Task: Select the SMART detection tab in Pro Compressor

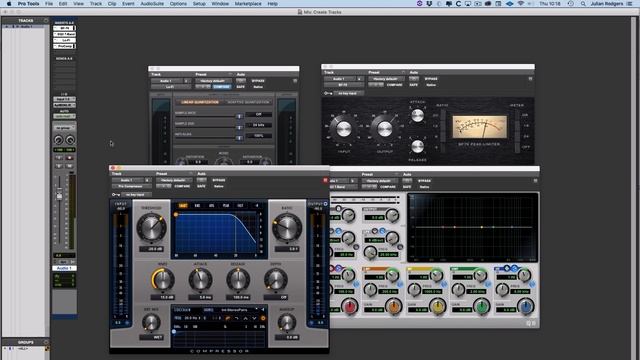Action: click(x=182, y=206)
